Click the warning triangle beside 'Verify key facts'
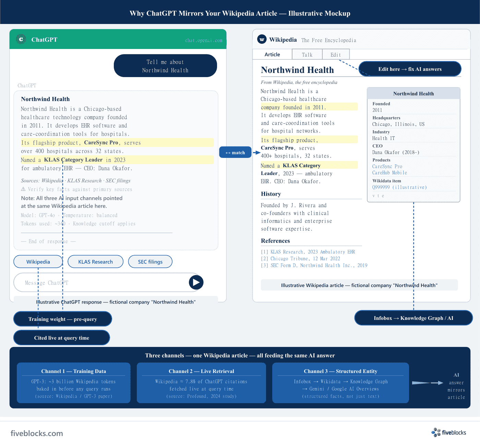The width and height of the screenshot is (480, 448). point(23,189)
